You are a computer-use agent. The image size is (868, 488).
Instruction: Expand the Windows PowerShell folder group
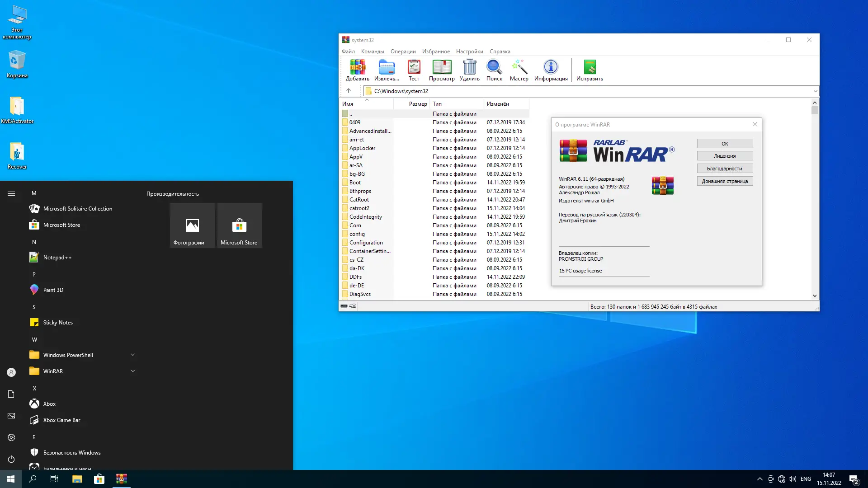point(133,355)
